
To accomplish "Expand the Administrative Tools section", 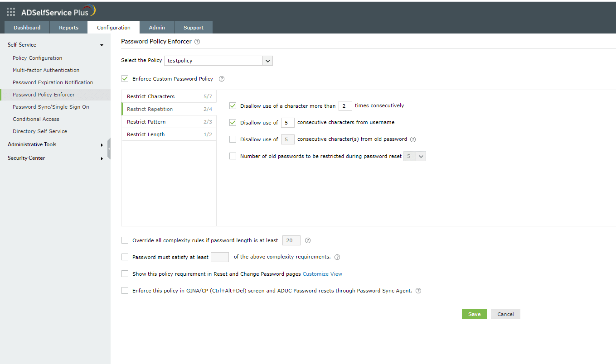I will [102, 145].
